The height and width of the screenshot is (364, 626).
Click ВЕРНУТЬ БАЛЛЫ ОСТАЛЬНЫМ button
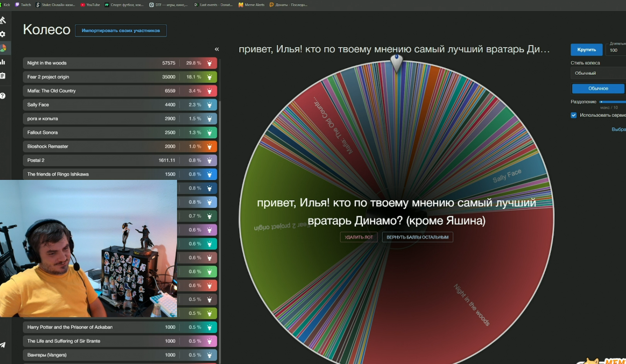tap(417, 237)
